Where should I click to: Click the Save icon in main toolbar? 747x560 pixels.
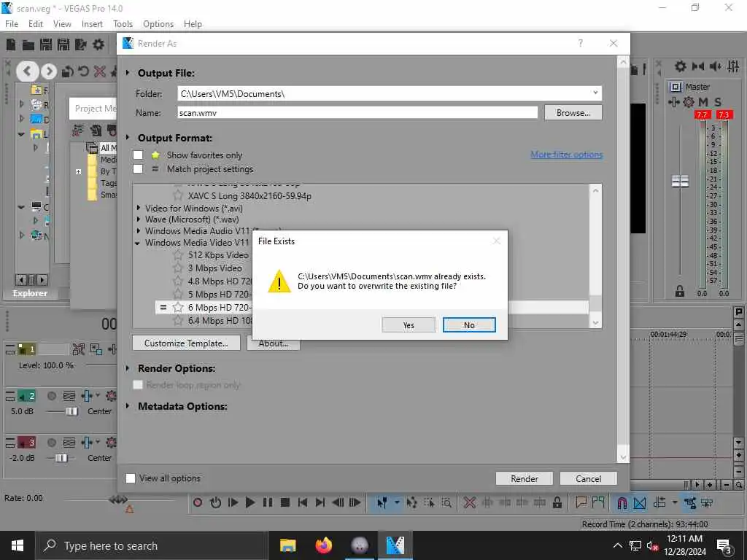(46, 44)
